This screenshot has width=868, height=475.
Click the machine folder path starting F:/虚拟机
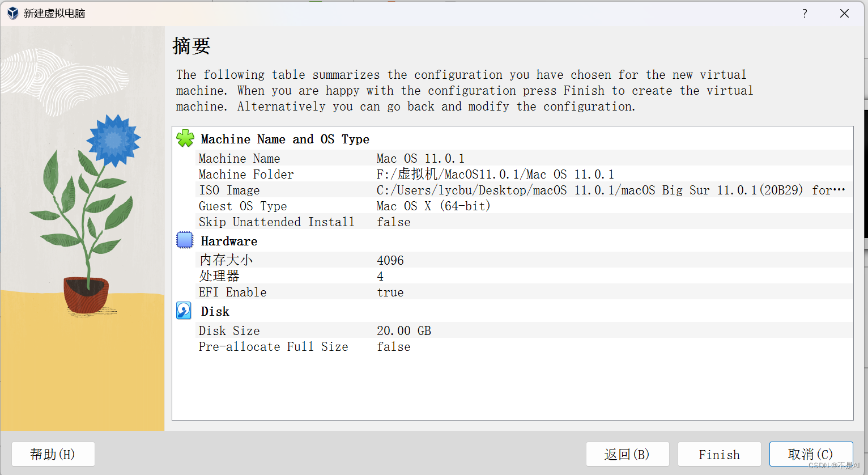[495, 175]
